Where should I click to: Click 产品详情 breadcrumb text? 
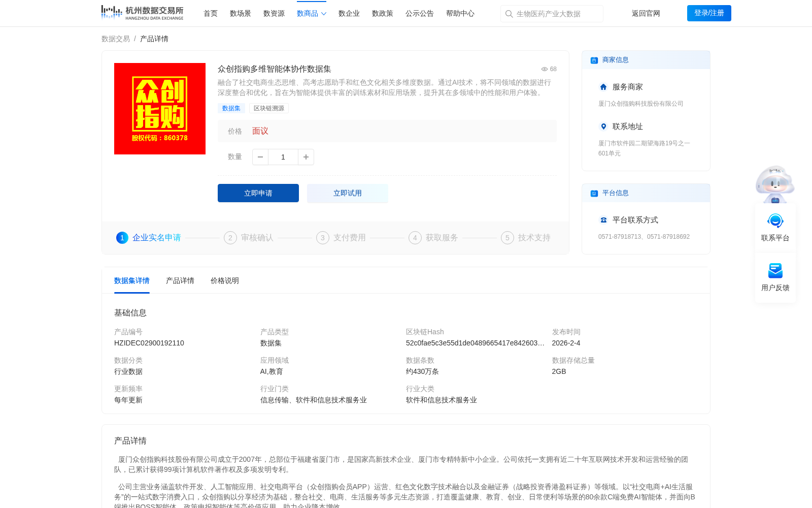click(x=154, y=39)
